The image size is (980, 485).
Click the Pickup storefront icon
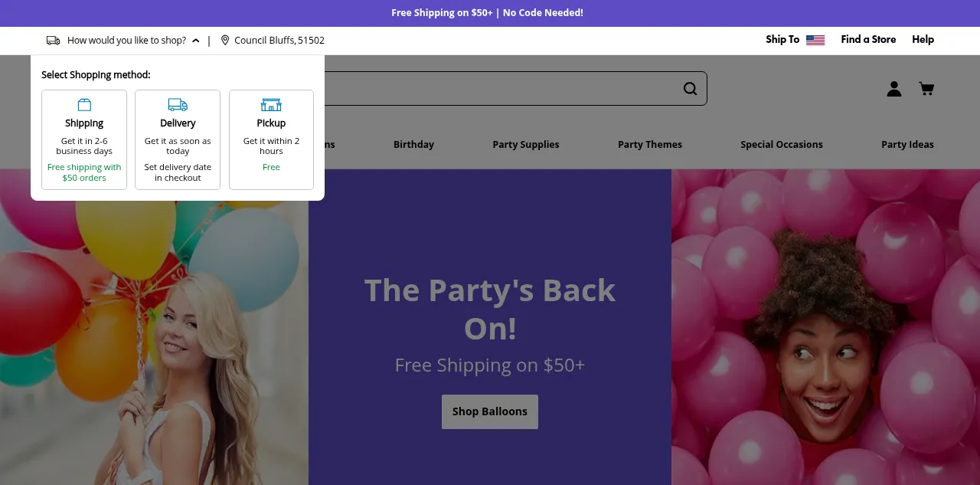(x=271, y=105)
